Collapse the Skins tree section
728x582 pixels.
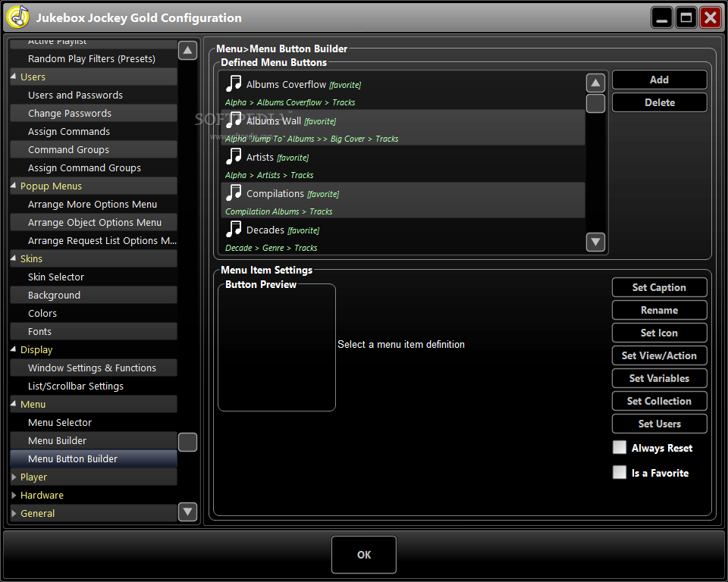pos(14,258)
